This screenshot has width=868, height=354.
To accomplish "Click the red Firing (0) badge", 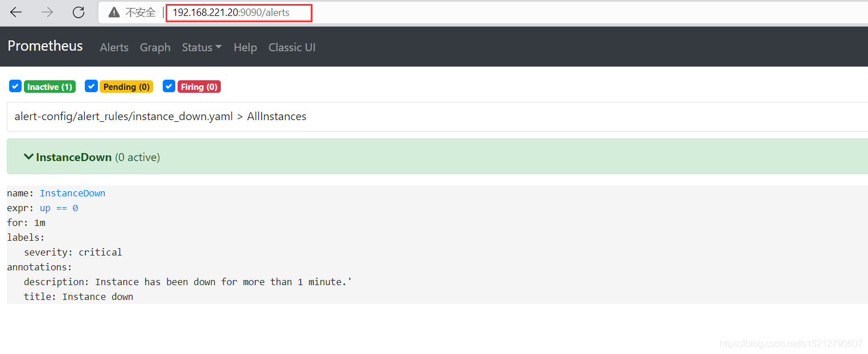I will 199,87.
